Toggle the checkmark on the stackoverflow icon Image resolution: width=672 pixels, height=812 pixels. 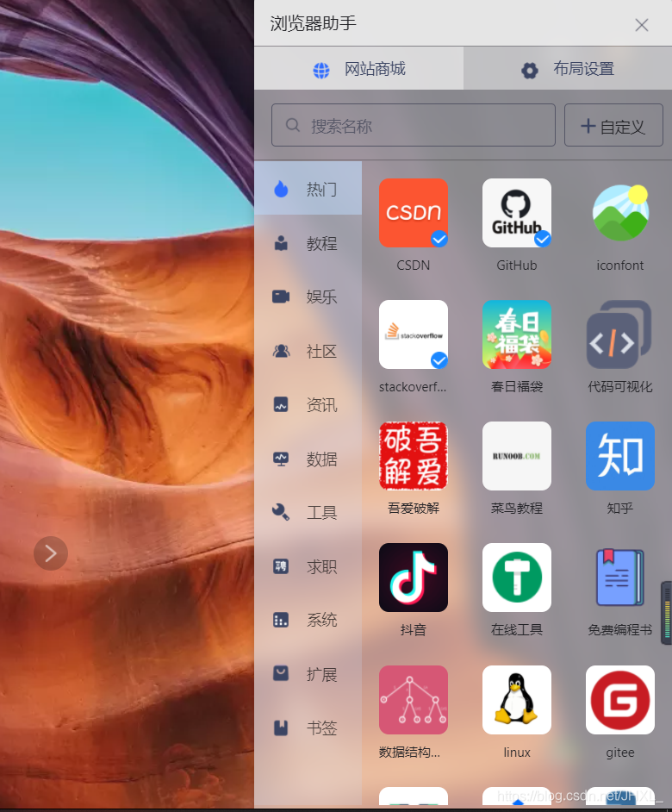pyautogui.click(x=439, y=360)
